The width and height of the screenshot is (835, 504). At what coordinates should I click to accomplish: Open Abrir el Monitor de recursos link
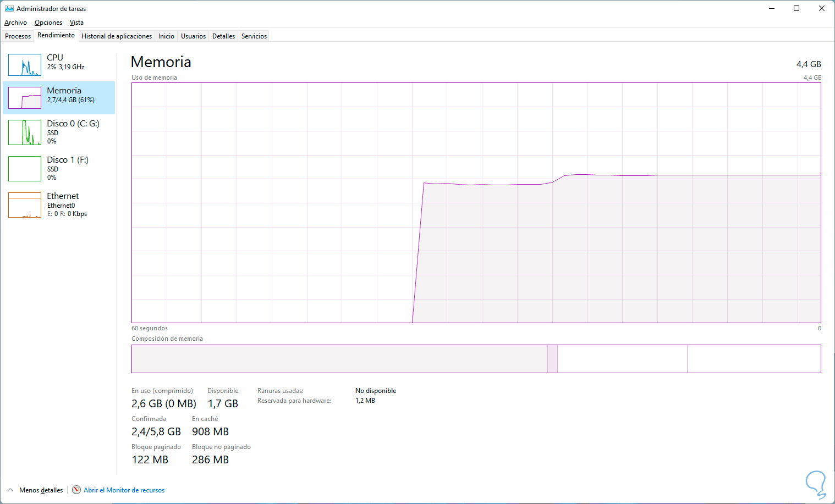pos(124,490)
